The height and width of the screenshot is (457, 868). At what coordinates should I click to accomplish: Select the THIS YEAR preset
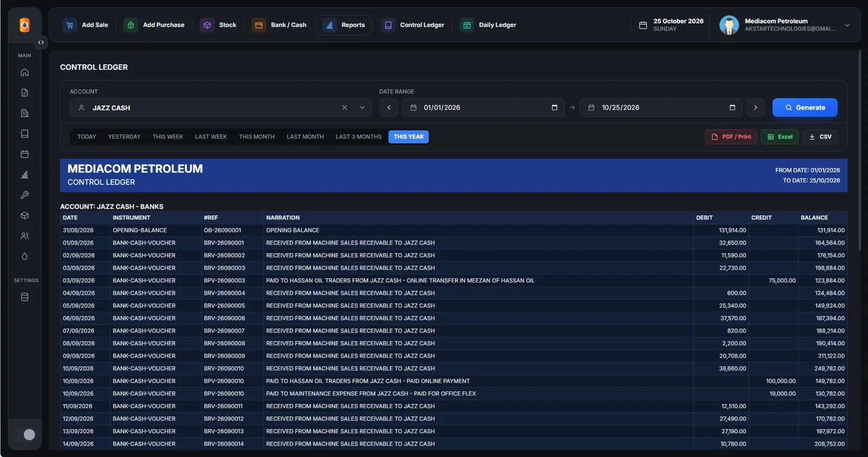tap(409, 137)
